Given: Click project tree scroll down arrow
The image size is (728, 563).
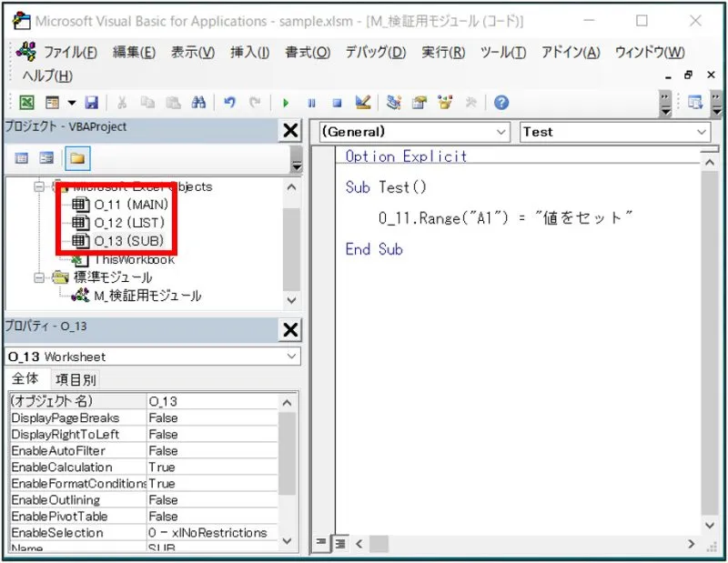Looking at the screenshot, I should (291, 300).
